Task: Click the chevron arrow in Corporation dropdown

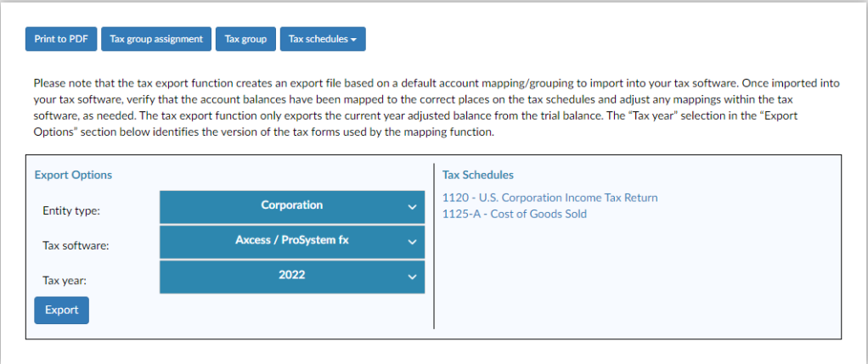Action: pos(412,207)
